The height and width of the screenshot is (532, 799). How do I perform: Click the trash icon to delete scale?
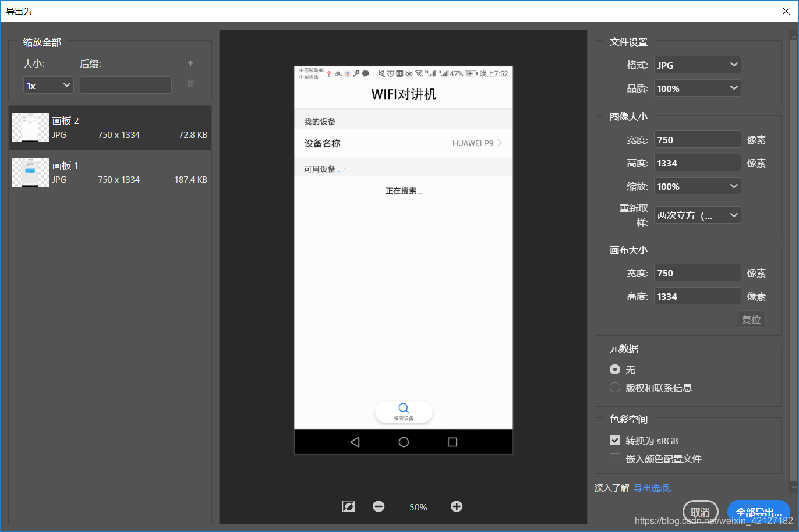coord(190,84)
